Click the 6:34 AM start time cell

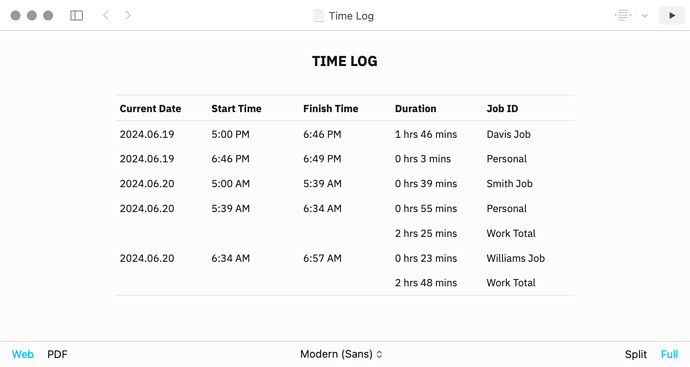coord(230,258)
